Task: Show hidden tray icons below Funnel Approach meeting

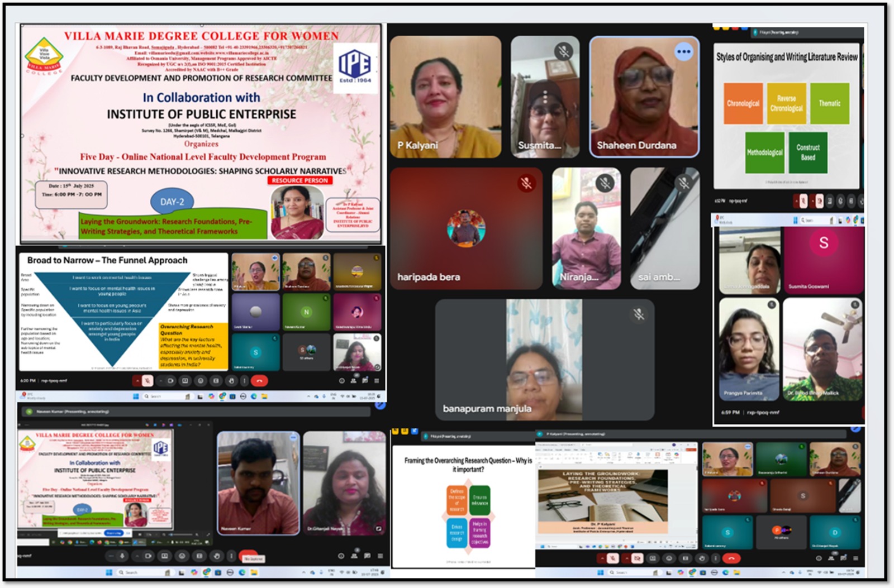Action: 308,396
